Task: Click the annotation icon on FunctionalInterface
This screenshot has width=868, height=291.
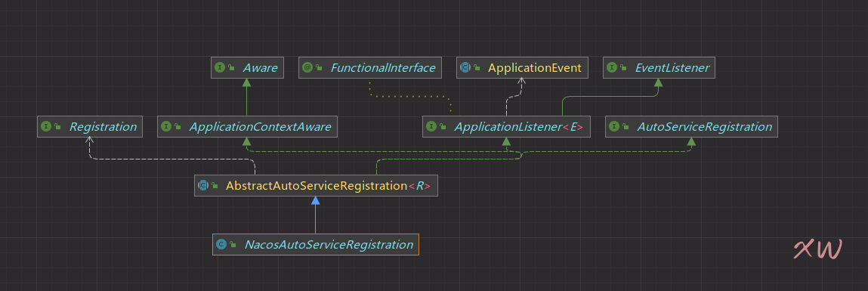Action: coord(307,67)
